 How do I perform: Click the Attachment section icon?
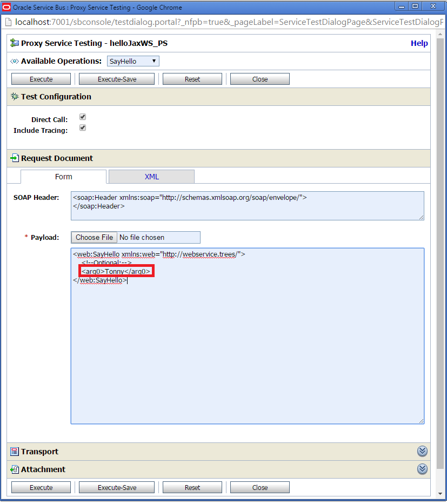point(15,469)
